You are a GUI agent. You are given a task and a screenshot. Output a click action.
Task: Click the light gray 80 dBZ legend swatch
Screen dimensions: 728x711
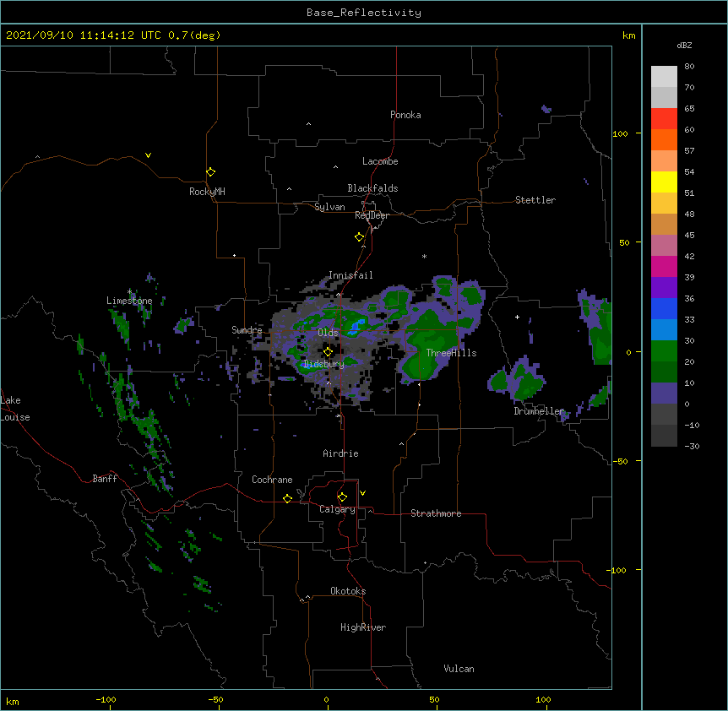(x=664, y=77)
